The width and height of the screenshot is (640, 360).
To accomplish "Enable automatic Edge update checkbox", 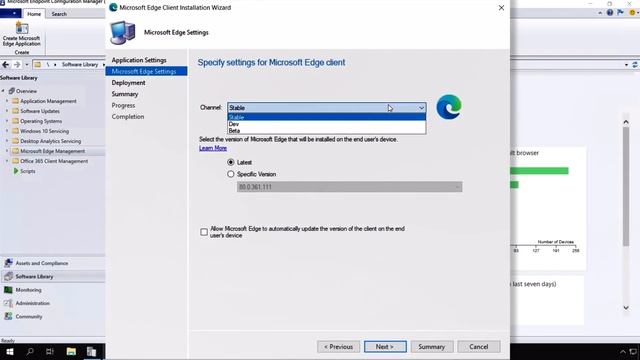I will (204, 232).
